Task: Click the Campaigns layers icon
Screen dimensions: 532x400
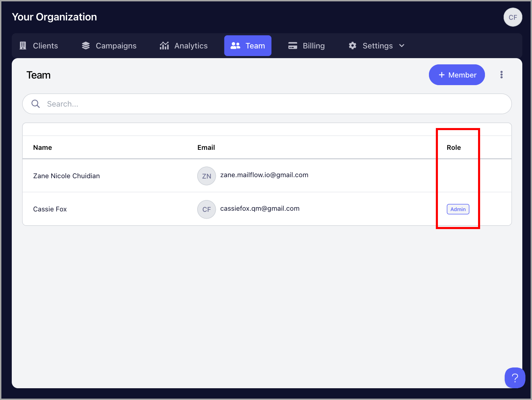Action: click(86, 46)
